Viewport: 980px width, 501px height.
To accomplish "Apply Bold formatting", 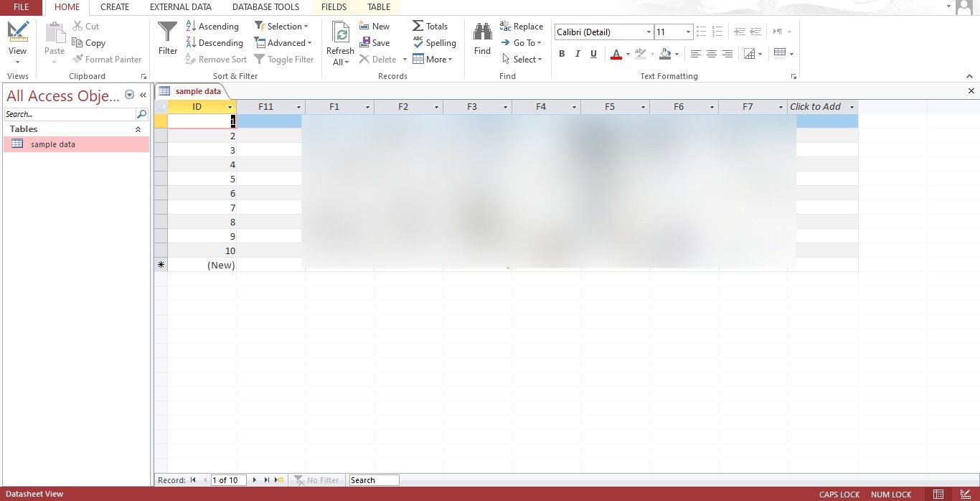I will click(562, 54).
